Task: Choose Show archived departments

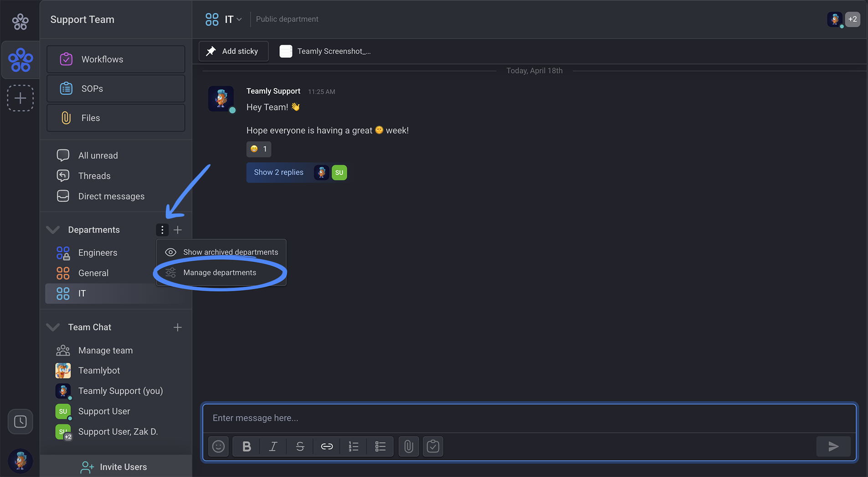Action: (221, 252)
